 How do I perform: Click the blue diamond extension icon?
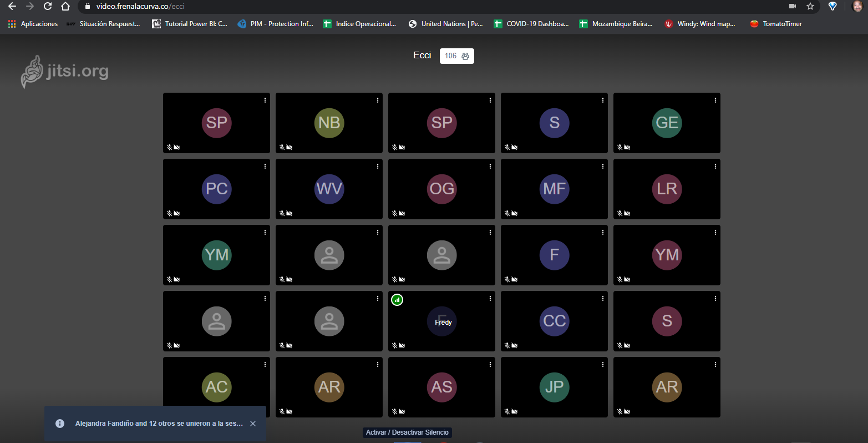[833, 6]
